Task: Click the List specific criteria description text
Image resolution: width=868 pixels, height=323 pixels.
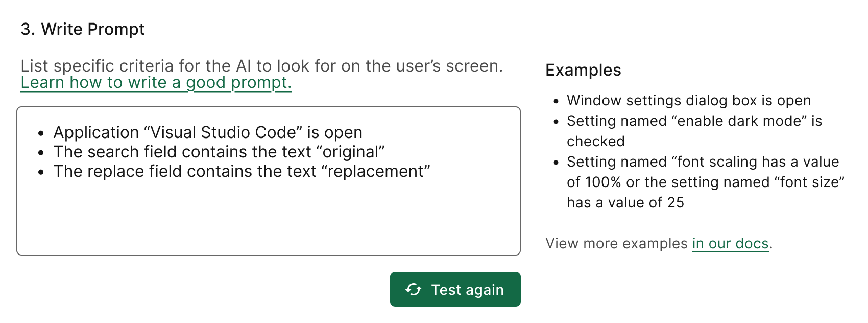Action: click(x=262, y=66)
